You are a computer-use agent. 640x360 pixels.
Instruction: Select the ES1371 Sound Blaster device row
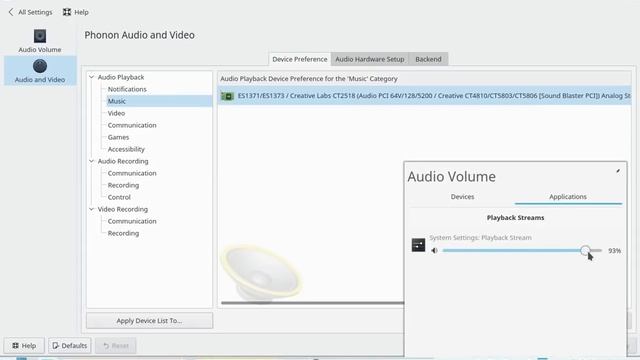[424, 96]
